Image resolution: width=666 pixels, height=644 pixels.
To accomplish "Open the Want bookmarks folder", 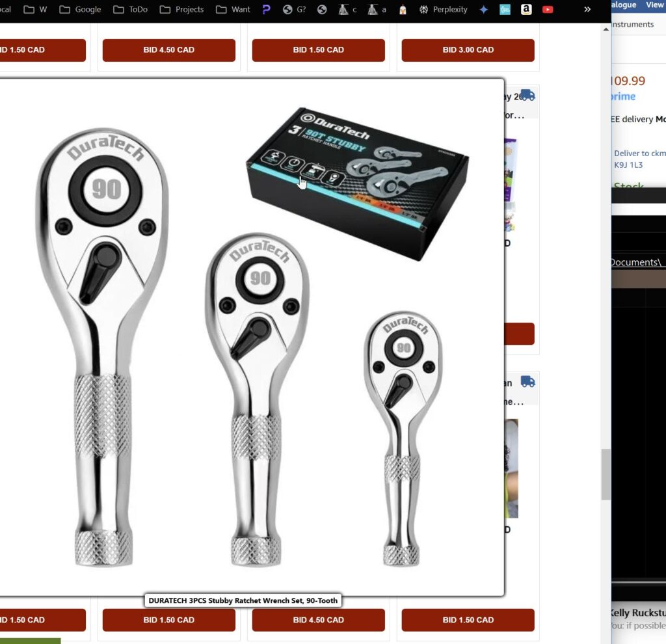I will [x=233, y=10].
